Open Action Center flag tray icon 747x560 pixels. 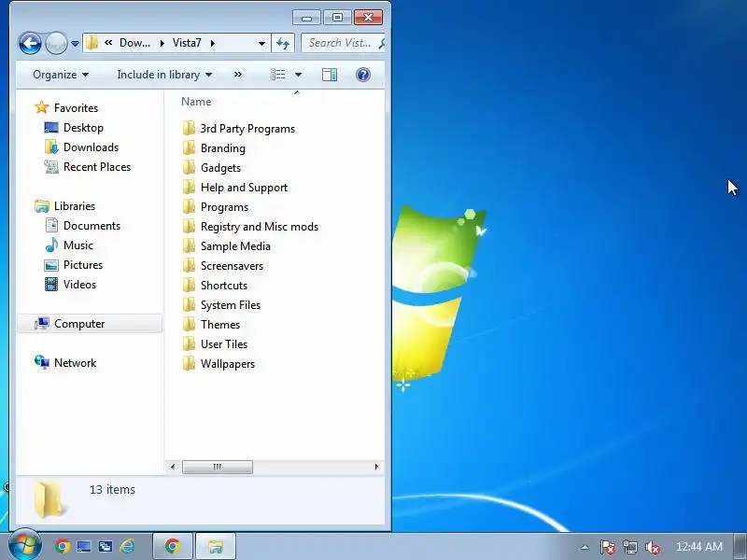[x=607, y=547]
